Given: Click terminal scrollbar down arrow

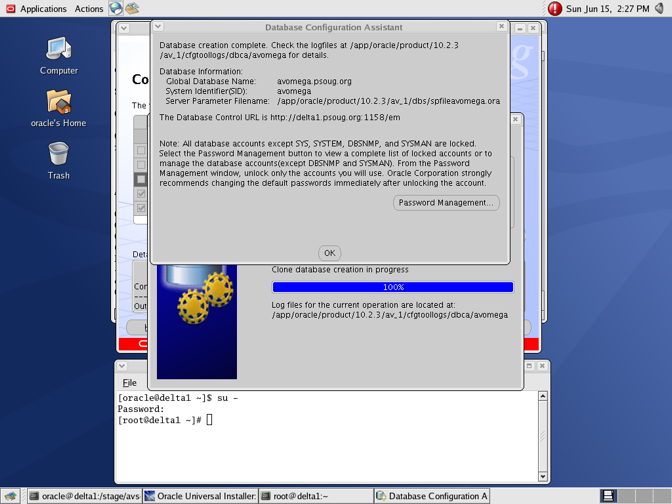Looking at the screenshot, I should pos(543,476).
